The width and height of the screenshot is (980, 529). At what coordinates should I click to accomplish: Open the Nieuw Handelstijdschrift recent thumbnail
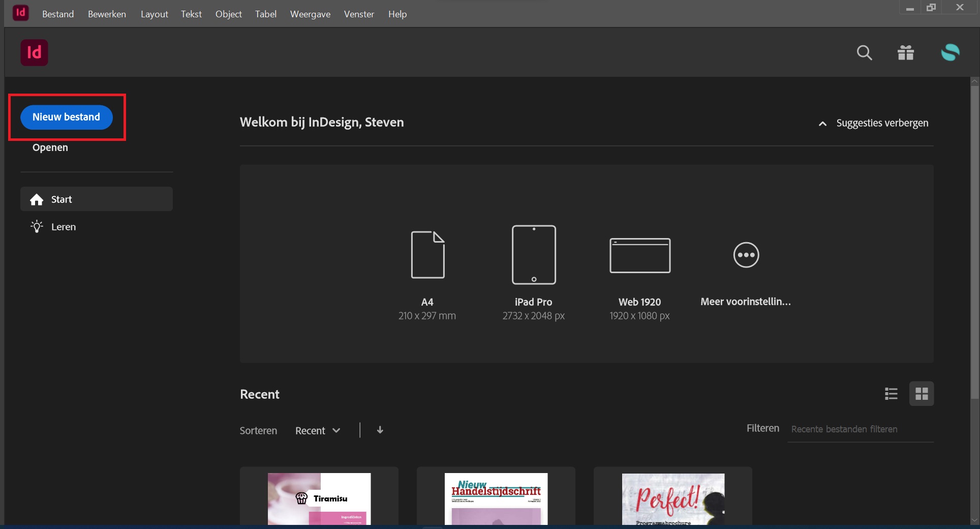[x=496, y=498]
